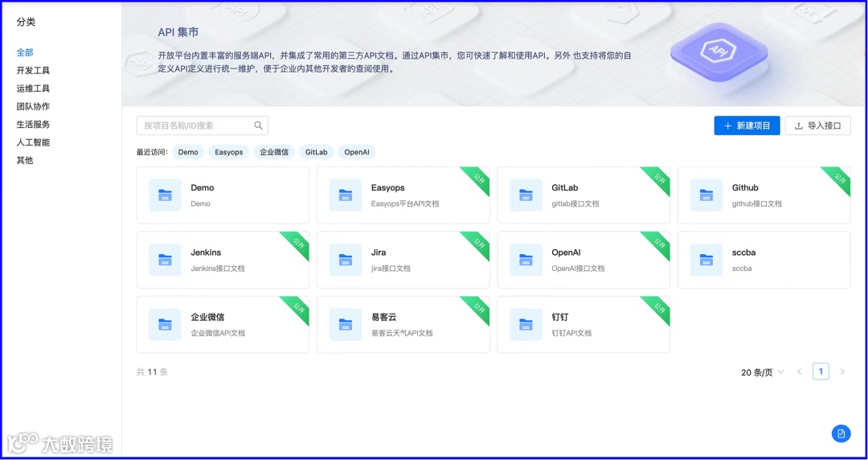
Task: Open recently visited GitLab tag
Action: (317, 152)
